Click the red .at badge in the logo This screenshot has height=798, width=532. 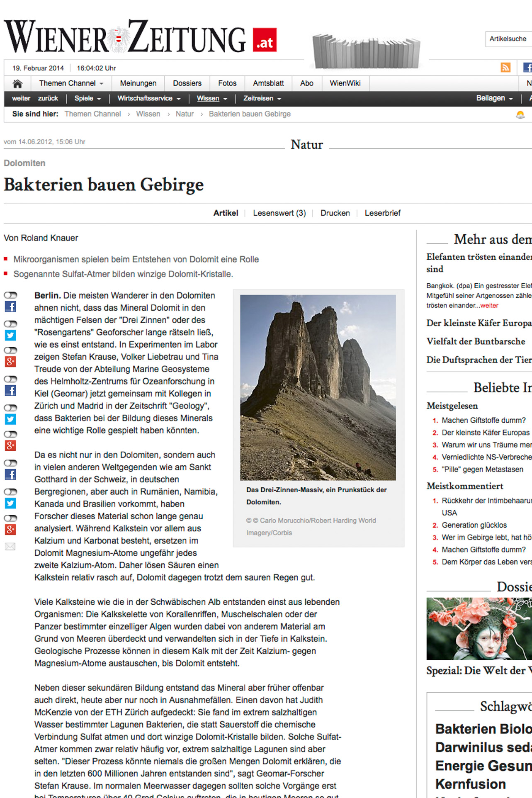tap(265, 40)
